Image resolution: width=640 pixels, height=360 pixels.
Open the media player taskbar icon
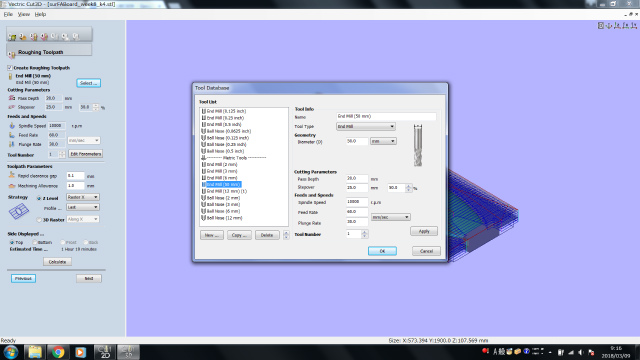(80, 352)
